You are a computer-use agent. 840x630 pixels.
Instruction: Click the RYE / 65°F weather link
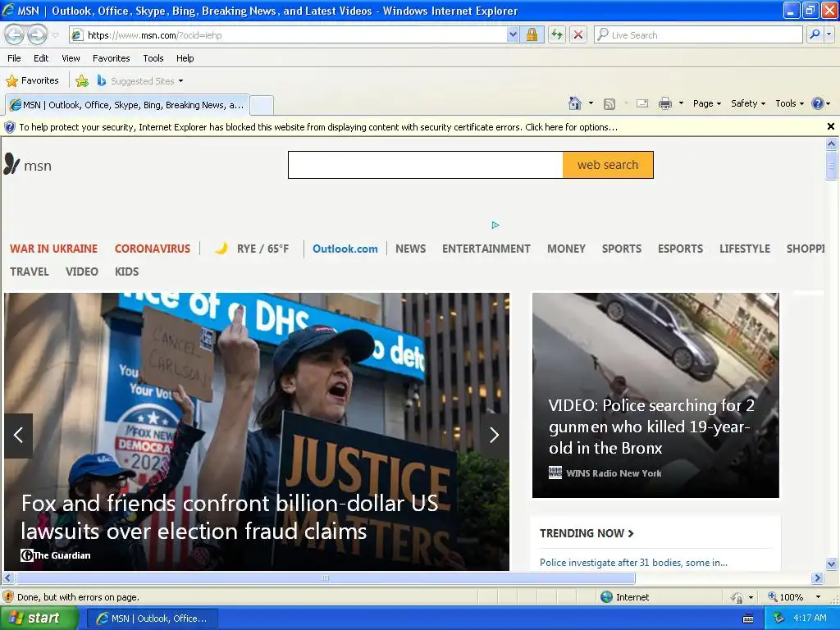pos(252,249)
